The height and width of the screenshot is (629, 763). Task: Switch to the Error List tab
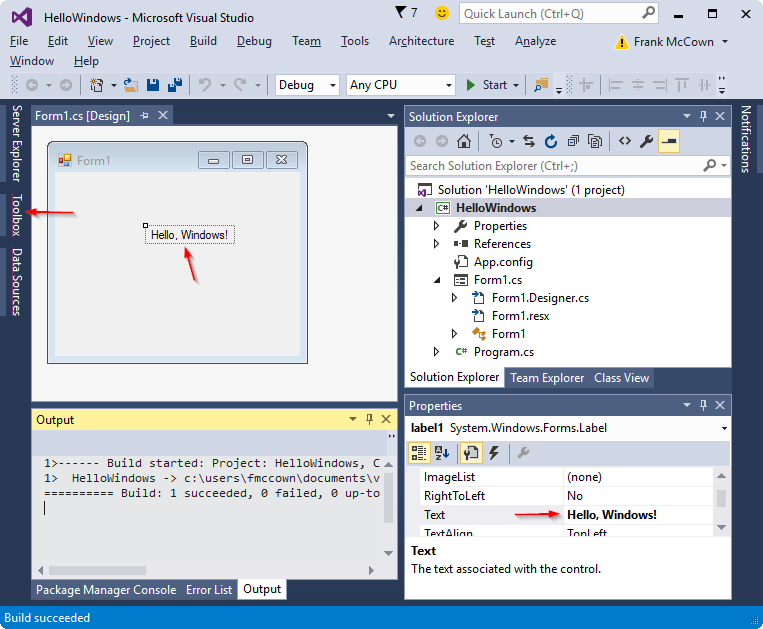[209, 590]
